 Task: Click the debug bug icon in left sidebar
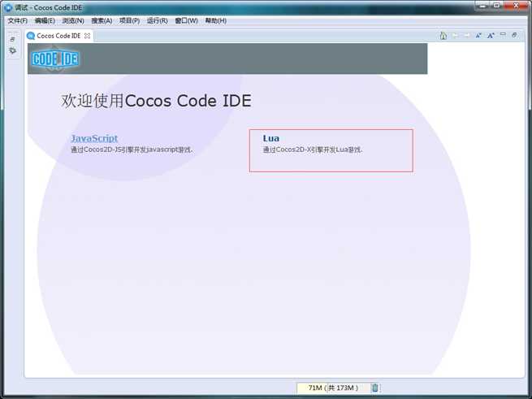(x=12, y=50)
